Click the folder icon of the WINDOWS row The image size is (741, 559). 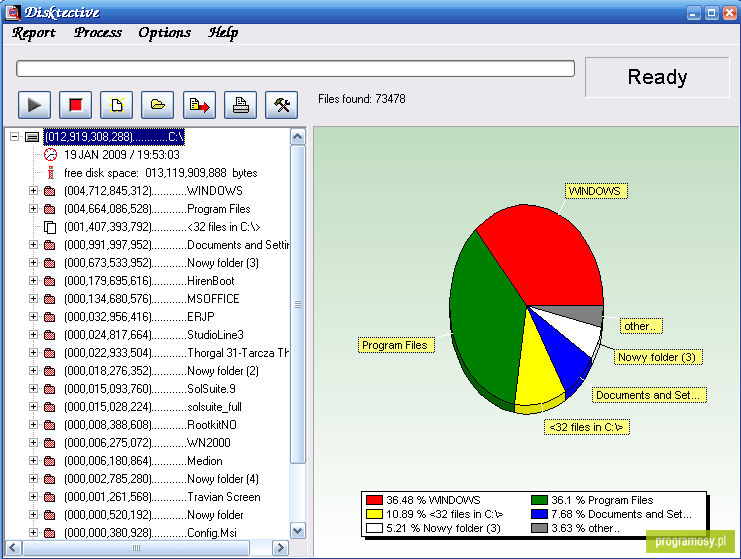50,191
